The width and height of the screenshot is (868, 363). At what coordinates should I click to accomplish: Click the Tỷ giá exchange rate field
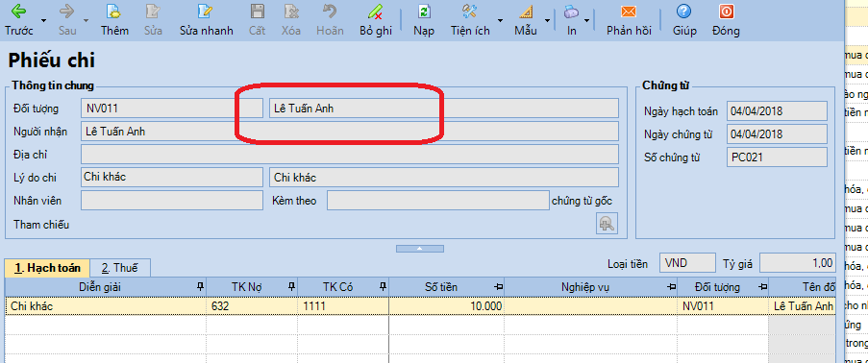pos(797,263)
